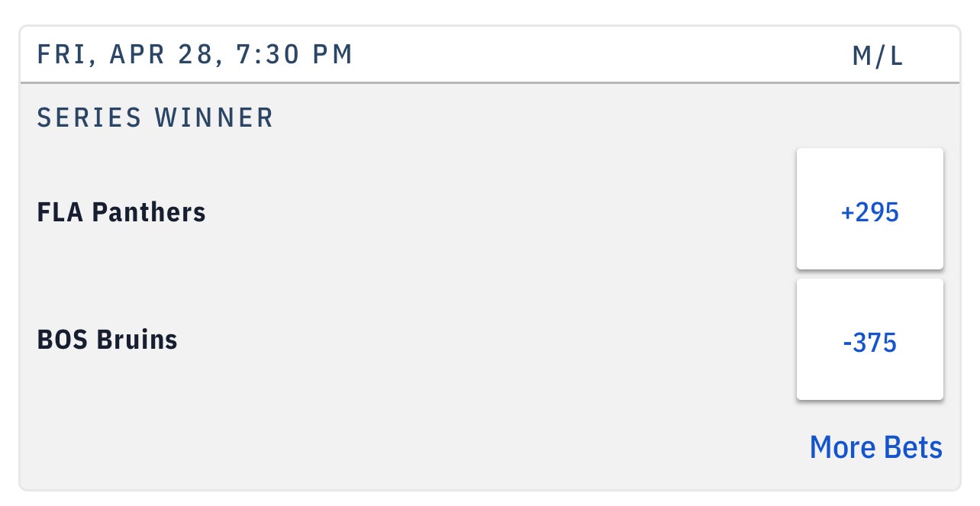Open the More Bets link
Screen dimensions: 980x506
coord(875,447)
